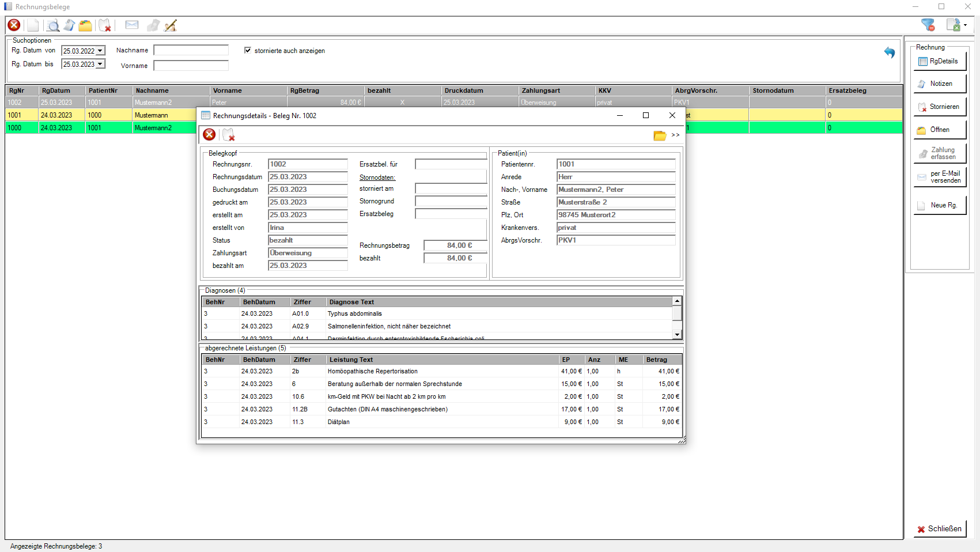Toggle 'stornierte auch anzeigen' checkbox
This screenshot has width=980, height=552.
[248, 50]
